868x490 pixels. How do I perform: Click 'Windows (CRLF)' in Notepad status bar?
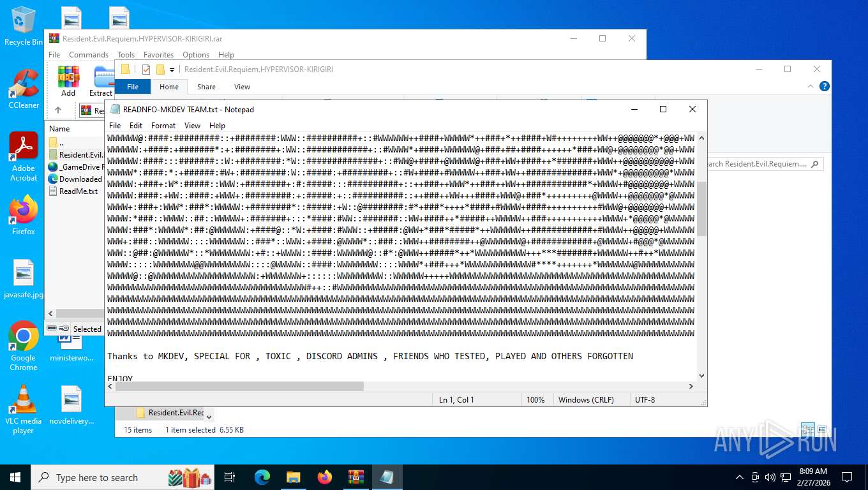(x=586, y=400)
